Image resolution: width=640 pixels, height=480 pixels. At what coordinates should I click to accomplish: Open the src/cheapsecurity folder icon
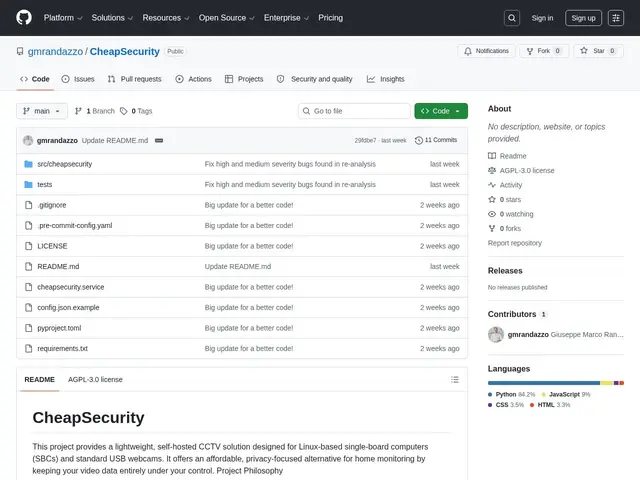(28, 164)
